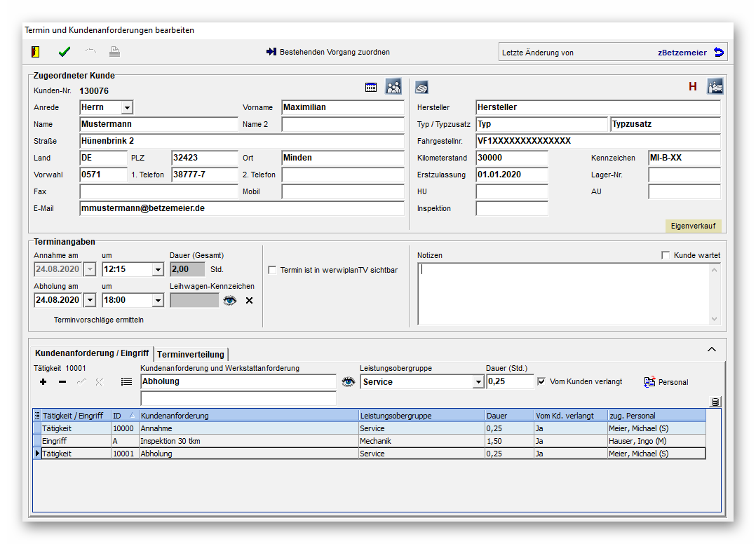The image size is (756, 544).
Task: Clear Leihwagen-Kennzeichen with the X icon
Action: tap(249, 301)
